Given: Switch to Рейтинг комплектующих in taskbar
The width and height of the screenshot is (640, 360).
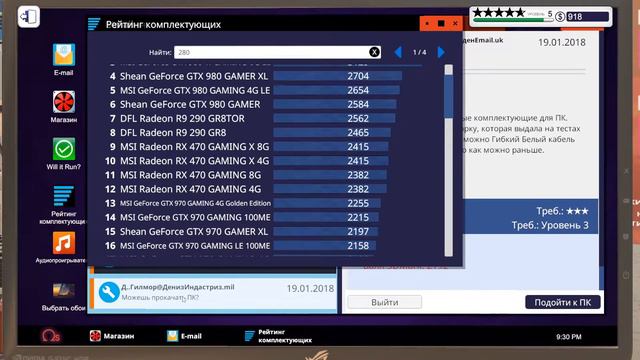Looking at the screenshot, I should coord(278,336).
